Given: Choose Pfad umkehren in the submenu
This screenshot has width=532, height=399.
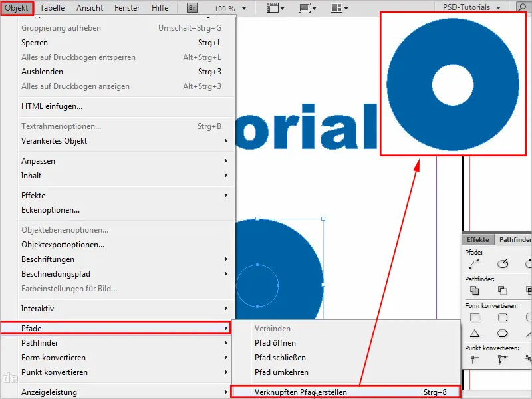Looking at the screenshot, I should point(346,372).
